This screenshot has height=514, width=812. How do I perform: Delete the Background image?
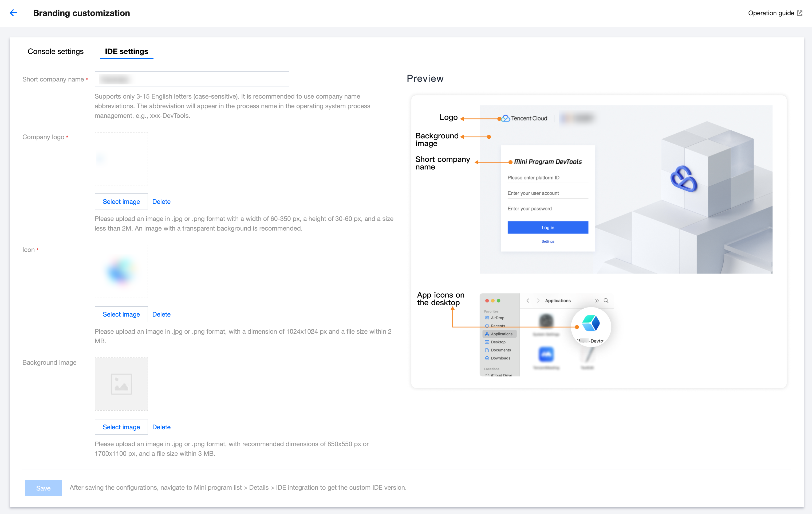161,427
